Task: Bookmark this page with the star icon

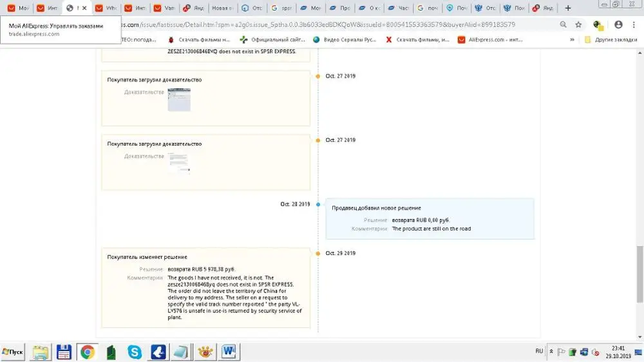Action: coord(578,24)
